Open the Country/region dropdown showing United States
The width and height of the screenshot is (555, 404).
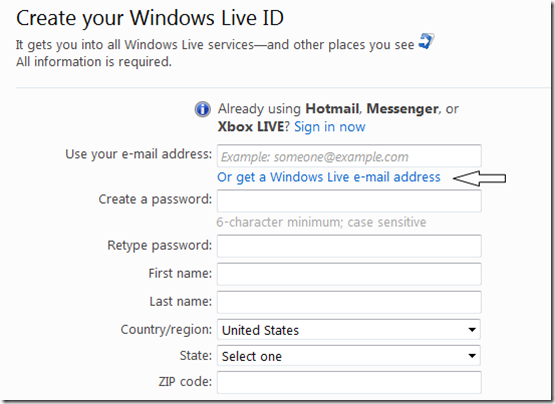349,330
